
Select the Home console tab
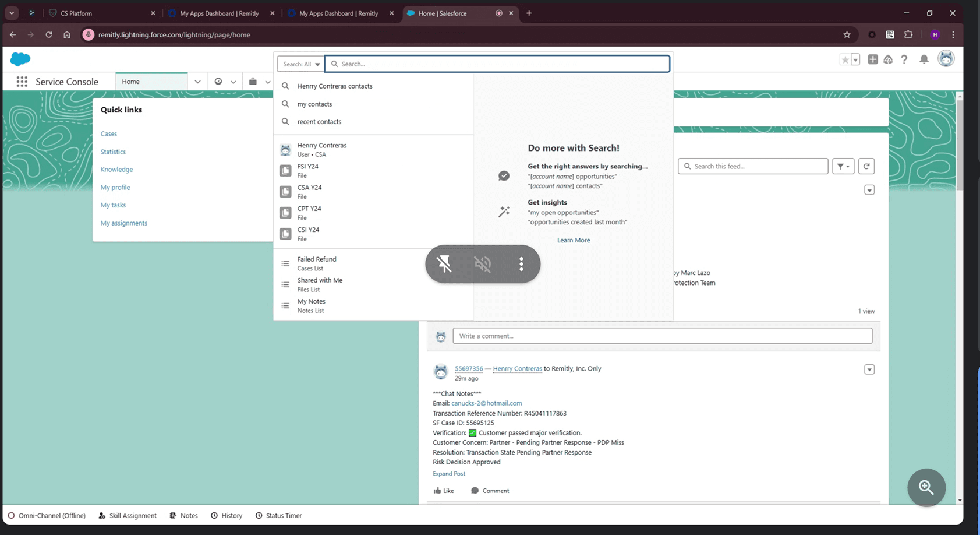[151, 82]
